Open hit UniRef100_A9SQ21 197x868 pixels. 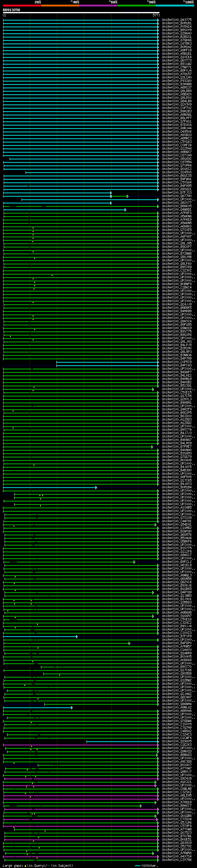[177, 189]
